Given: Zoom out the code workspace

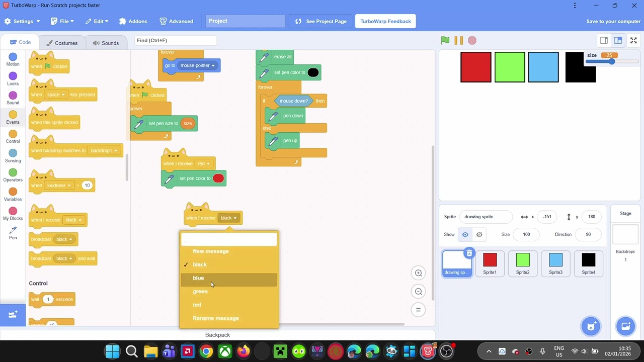Looking at the screenshot, I should (418, 292).
